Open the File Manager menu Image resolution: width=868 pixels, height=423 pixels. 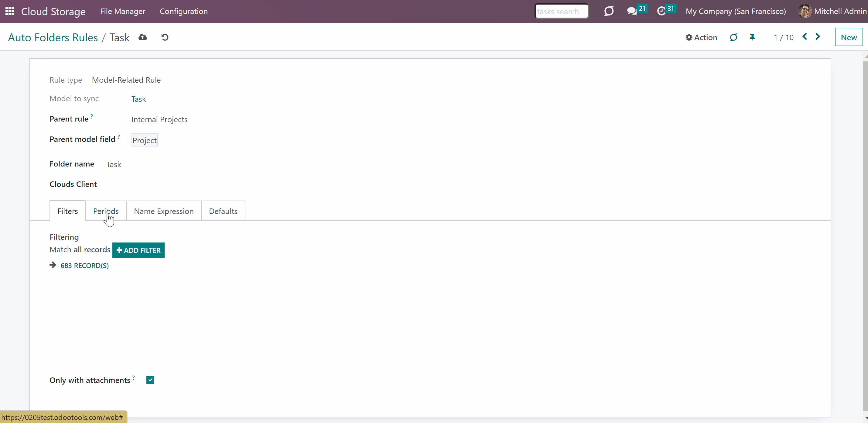(x=123, y=11)
